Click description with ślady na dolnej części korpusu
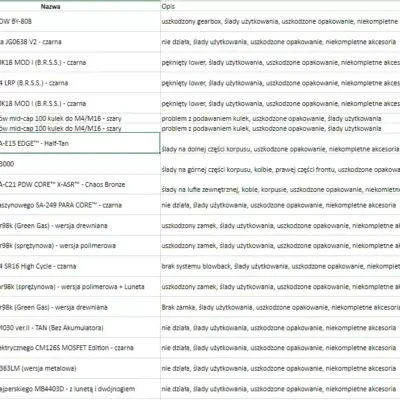The height and width of the screenshot is (400, 400). tap(280, 143)
